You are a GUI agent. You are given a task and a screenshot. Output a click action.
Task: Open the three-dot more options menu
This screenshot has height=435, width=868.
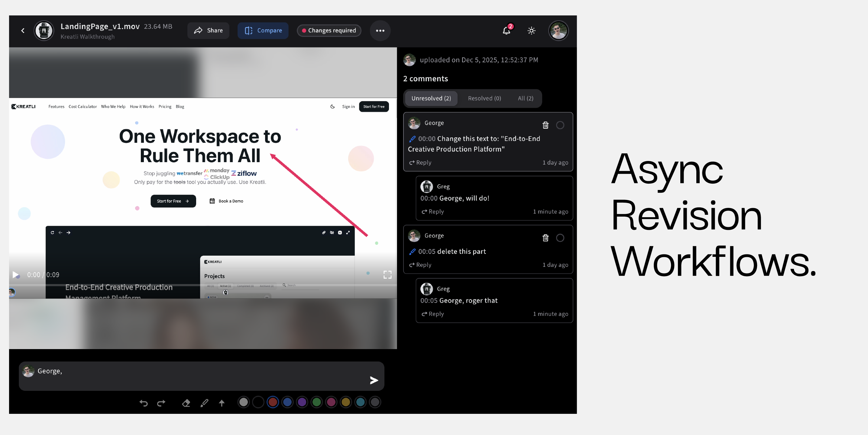380,31
